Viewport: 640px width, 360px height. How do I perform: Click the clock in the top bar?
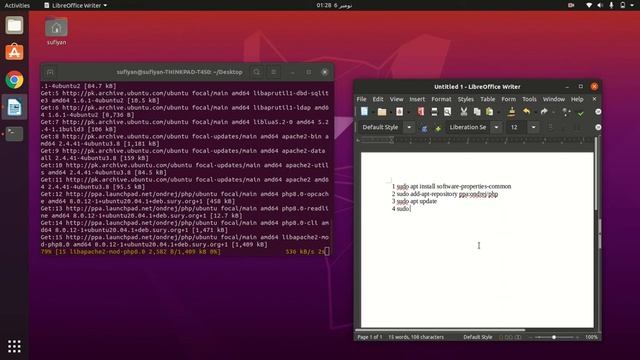pos(334,5)
